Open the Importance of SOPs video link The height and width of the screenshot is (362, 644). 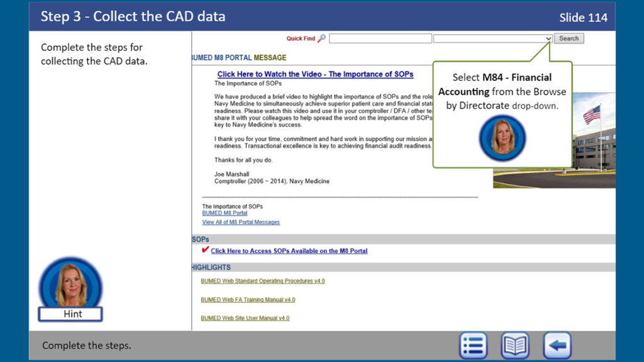[x=315, y=74]
